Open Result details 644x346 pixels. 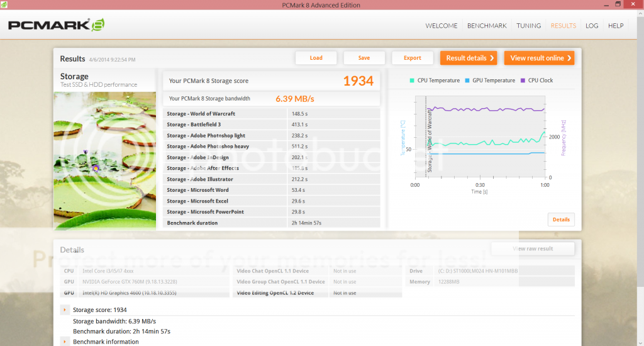[469, 58]
